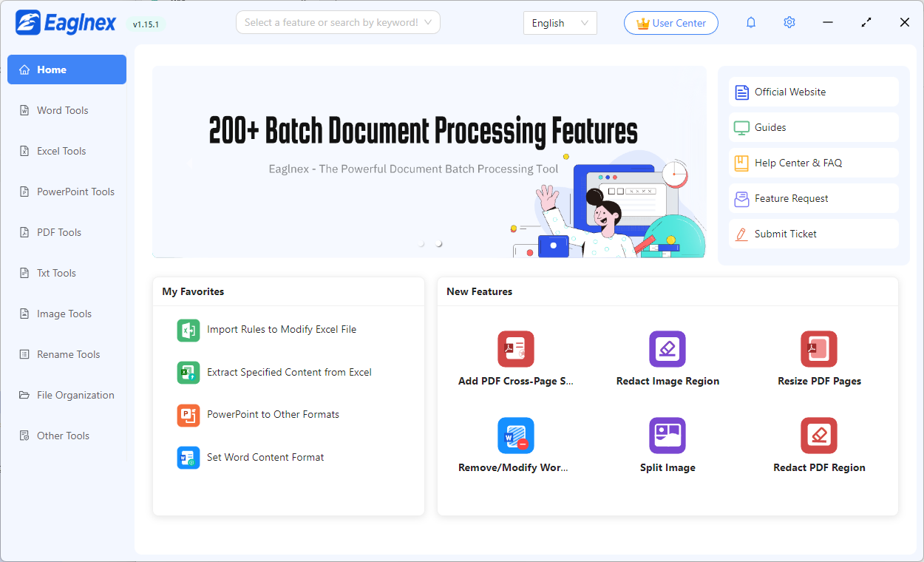
Task: Click the Feature Request envelope icon
Action: tap(741, 199)
